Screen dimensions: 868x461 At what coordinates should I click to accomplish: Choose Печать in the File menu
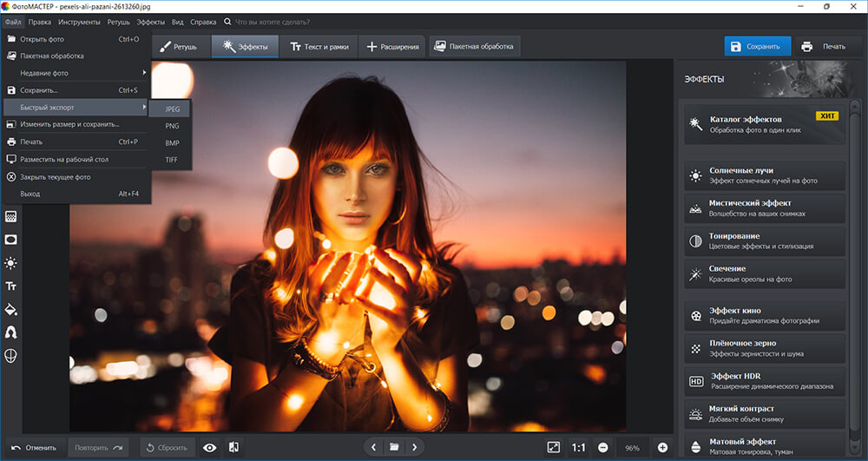point(76,142)
